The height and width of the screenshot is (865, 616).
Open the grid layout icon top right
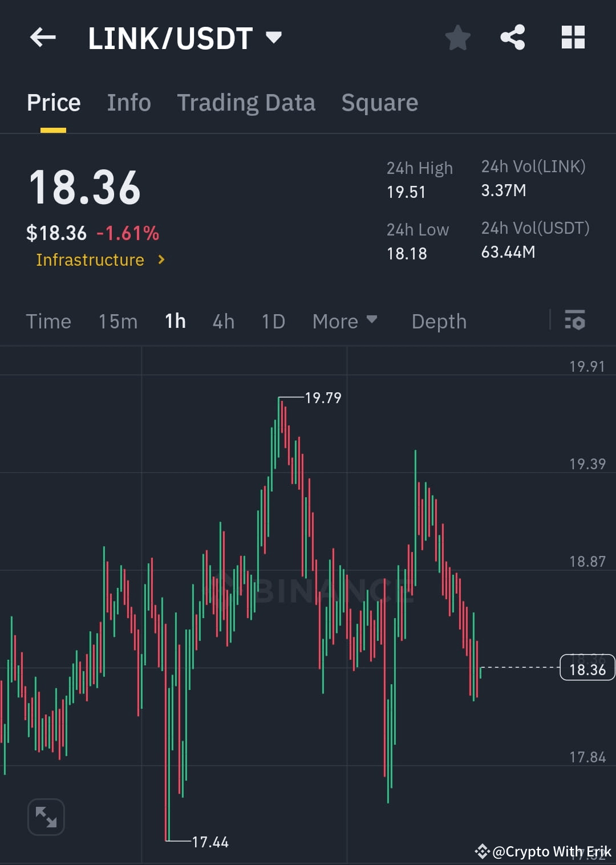click(x=573, y=37)
